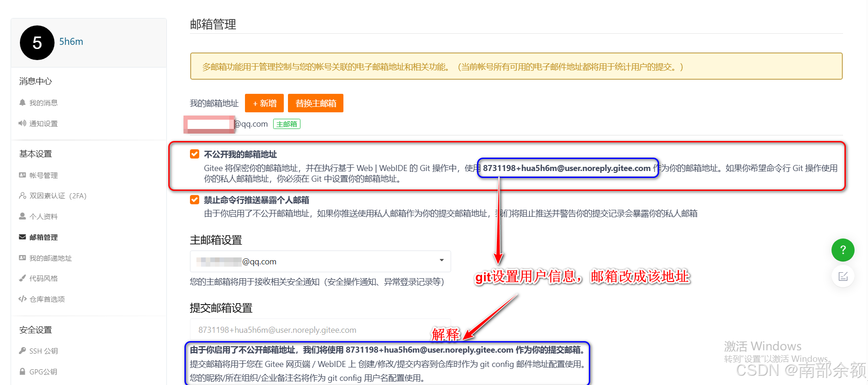The image size is (868, 385).
Task: Click the ID card icon beside 帐号管理
Action: click(22, 175)
